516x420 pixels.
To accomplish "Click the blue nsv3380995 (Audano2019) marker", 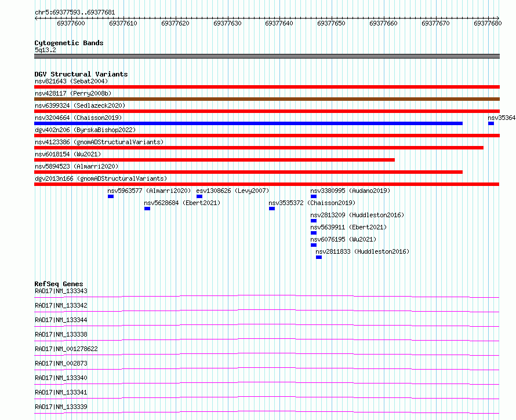I will (314, 196).
